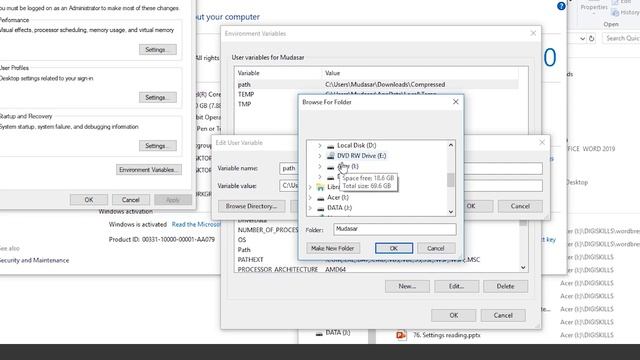This screenshot has width=640, height=360.
Task: Click OK in Browse For Folder dialog
Action: pos(393,248)
